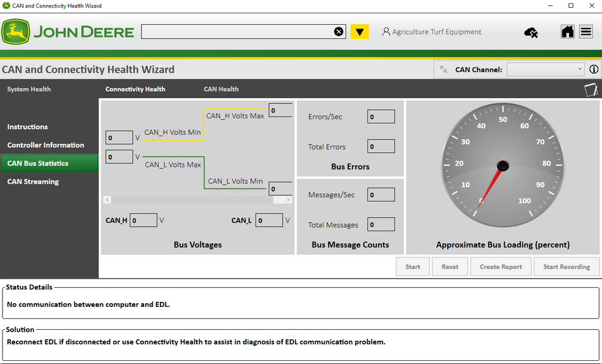The width and height of the screenshot is (602, 364).
Task: Click the Bus Voltages horizontal scrollbar
Action: (190, 200)
